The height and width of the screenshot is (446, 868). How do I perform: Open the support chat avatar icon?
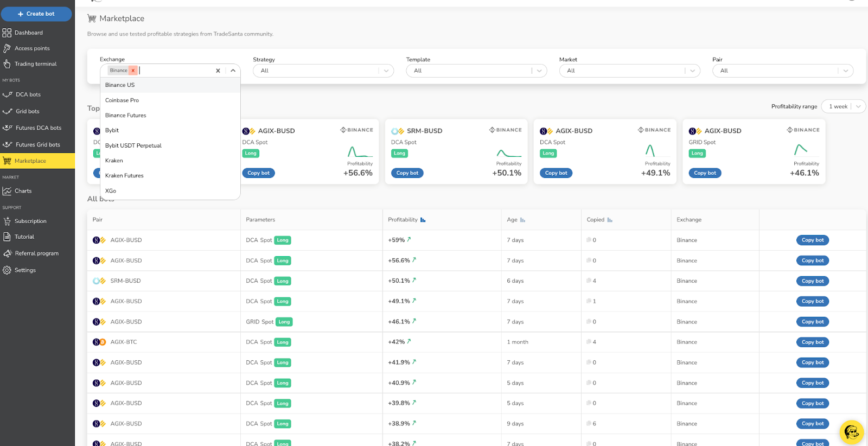pos(851,432)
